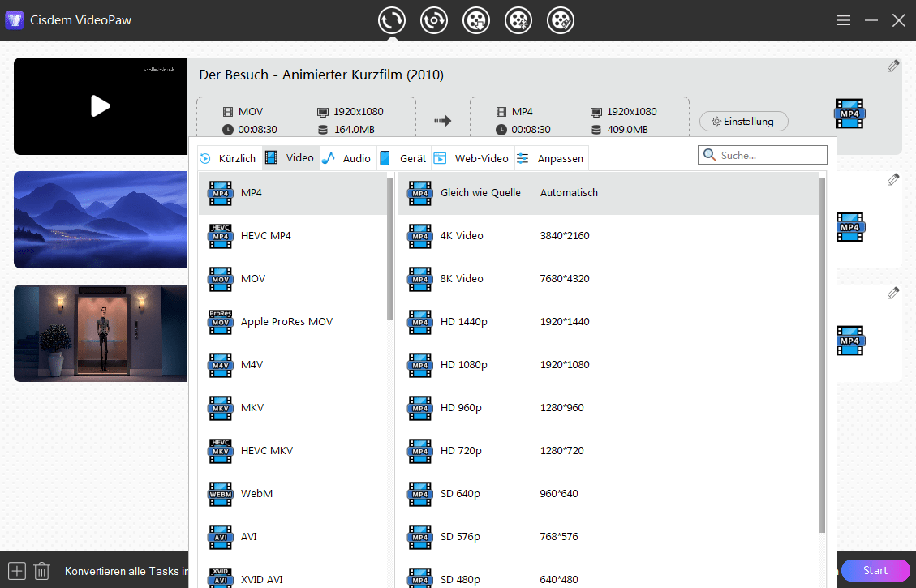Choose the HD 1080p preset

tap(463, 365)
